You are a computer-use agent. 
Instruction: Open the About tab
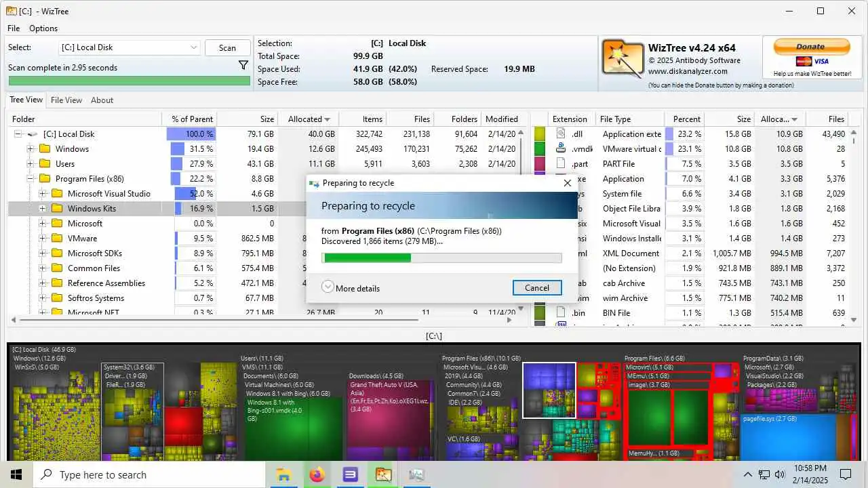[x=102, y=100]
